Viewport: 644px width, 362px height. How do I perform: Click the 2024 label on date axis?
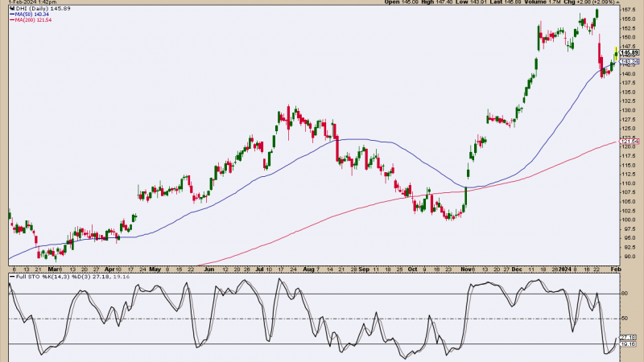[565, 269]
